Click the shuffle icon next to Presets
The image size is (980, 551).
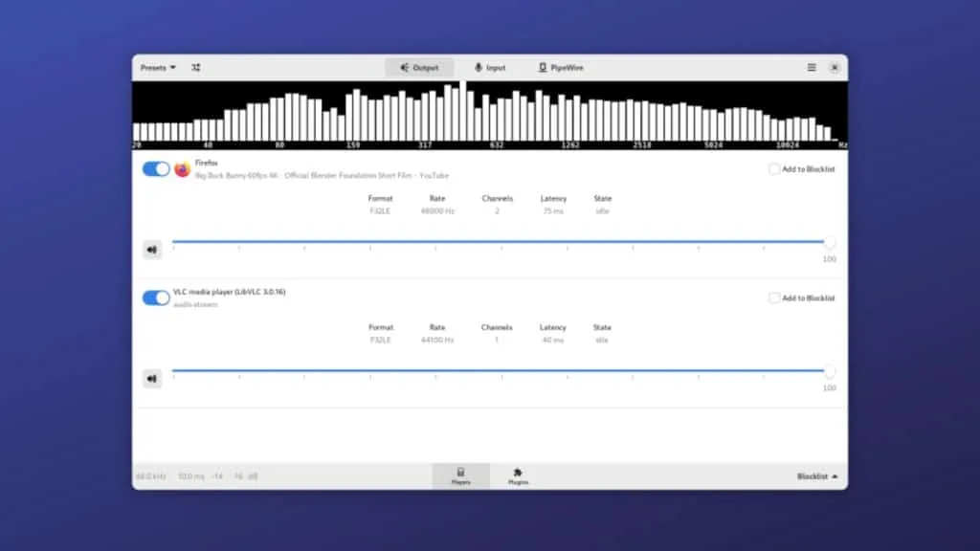(195, 68)
